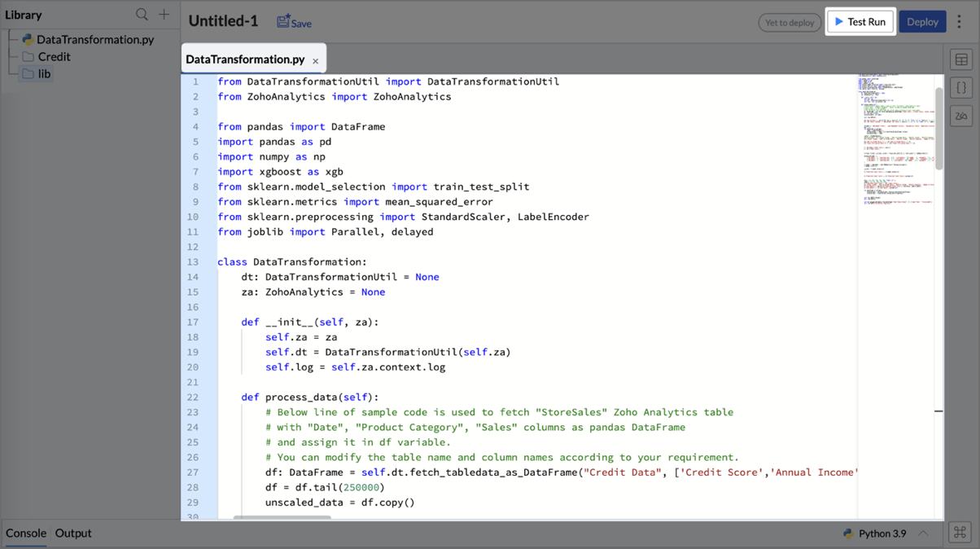Expand the panel with the chevron near Python 3.9
Viewport: 980px width, 549px height.
click(x=923, y=534)
